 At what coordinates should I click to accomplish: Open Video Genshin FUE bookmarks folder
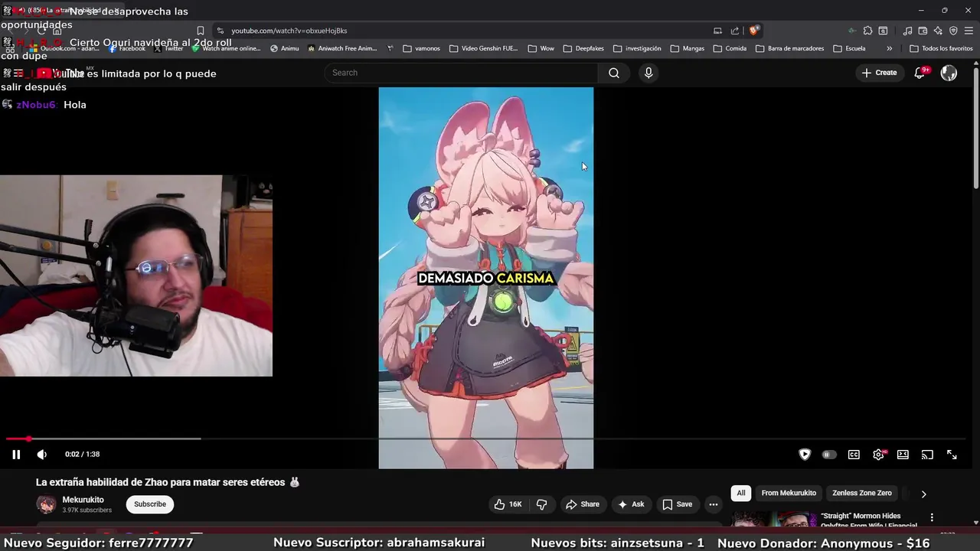click(483, 48)
